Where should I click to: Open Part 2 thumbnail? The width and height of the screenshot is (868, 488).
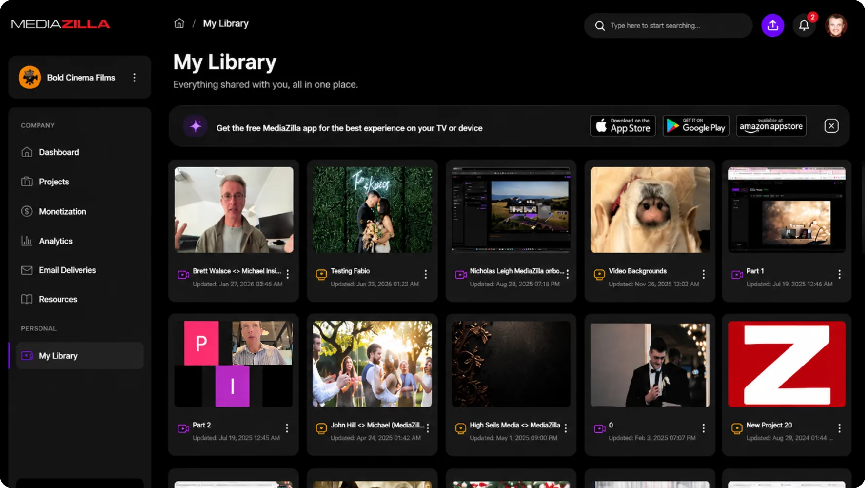[x=234, y=364]
